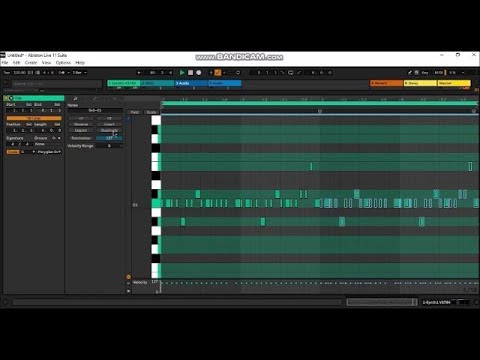Image resolution: width=480 pixels, height=360 pixels.
Task: Open the Edit menu
Action: (x=16, y=63)
